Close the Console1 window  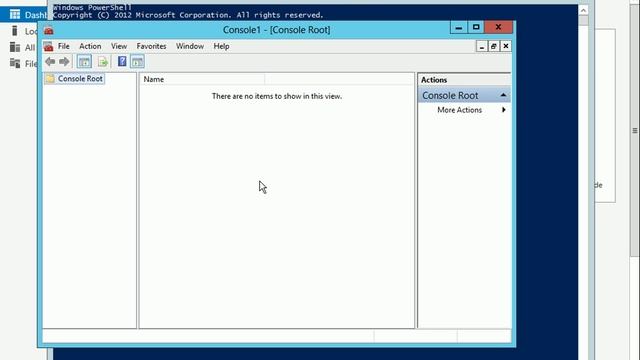498,27
